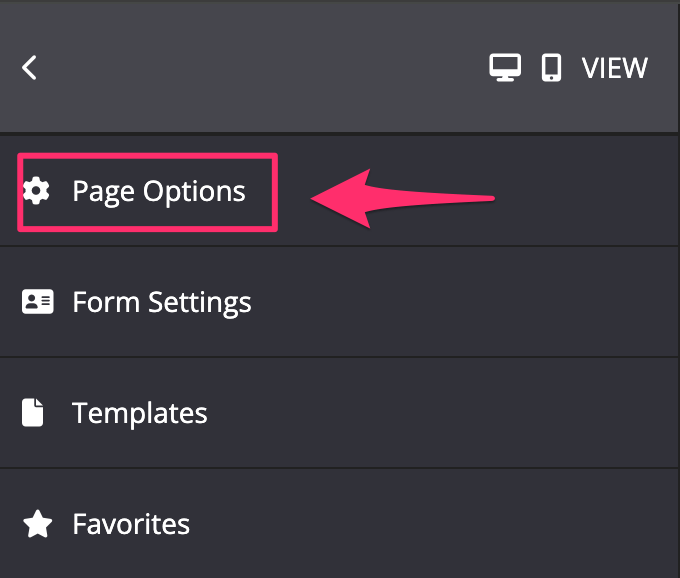
Task: Click the pink arrow pointing at Page Options
Action: click(402, 199)
